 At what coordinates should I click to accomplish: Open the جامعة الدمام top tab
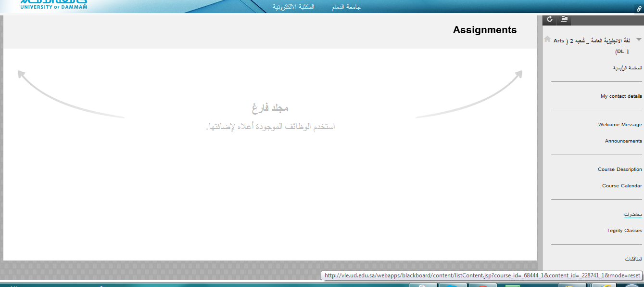(346, 7)
